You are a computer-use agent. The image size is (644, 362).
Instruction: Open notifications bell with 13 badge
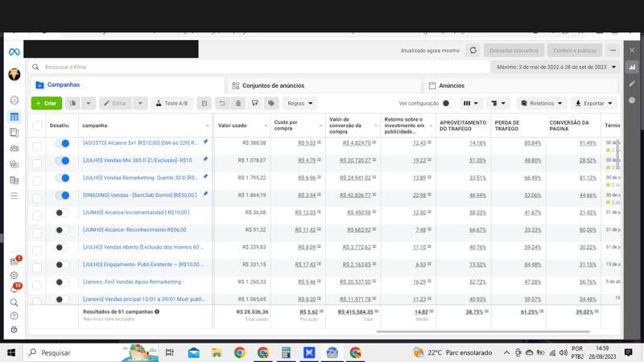[x=14, y=289]
